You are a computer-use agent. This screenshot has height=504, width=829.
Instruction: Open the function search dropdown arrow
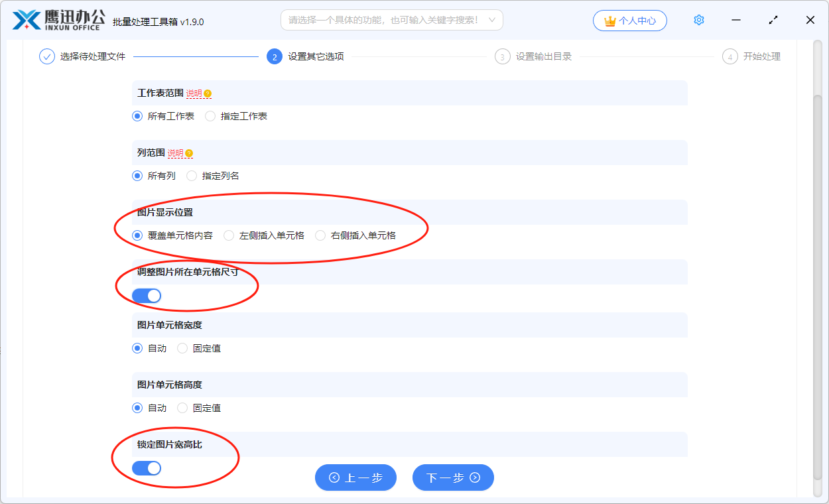pos(492,20)
